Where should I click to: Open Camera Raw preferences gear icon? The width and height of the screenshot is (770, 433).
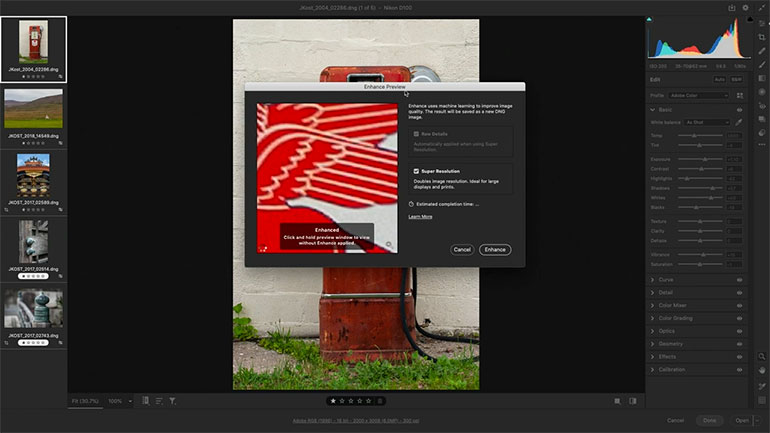coord(745,8)
